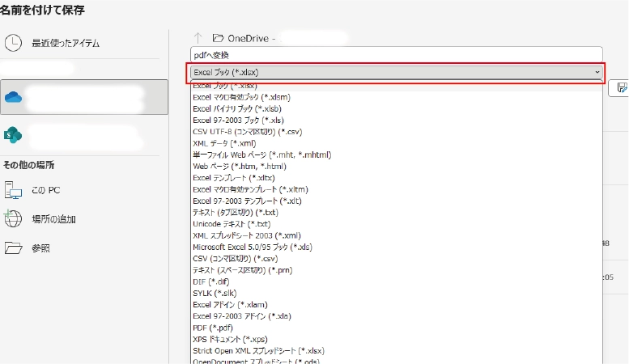Select この PC location
This screenshot has width=629, height=364.
(46, 190)
